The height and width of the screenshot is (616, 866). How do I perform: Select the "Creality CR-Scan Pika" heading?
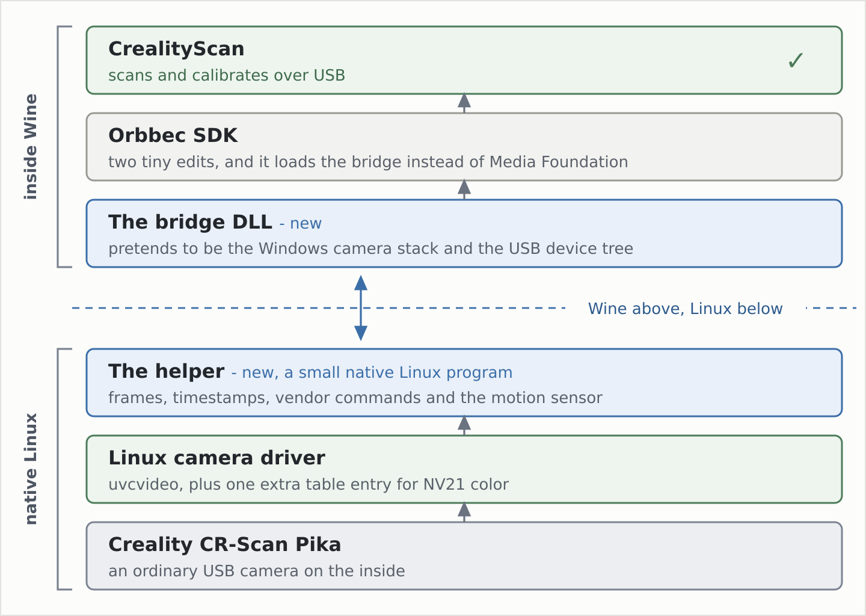[224, 544]
